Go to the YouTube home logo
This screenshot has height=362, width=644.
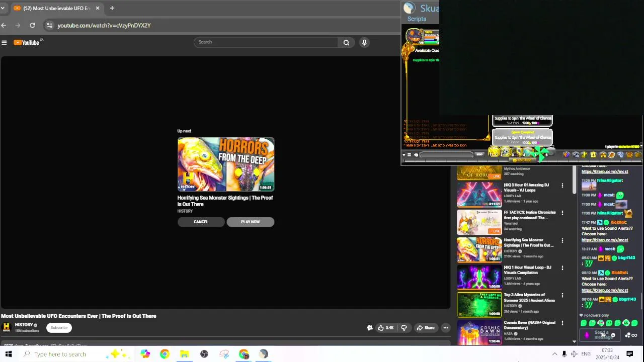pos(27,43)
